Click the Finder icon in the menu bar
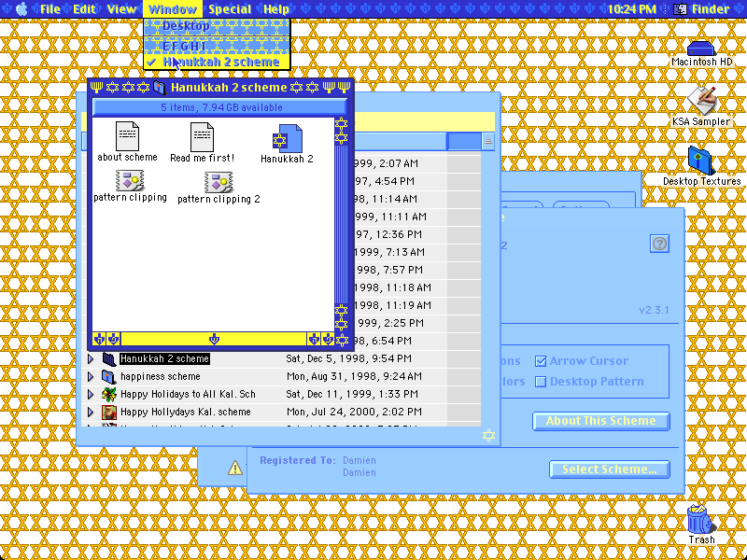The width and height of the screenshot is (747, 560). coord(681,9)
